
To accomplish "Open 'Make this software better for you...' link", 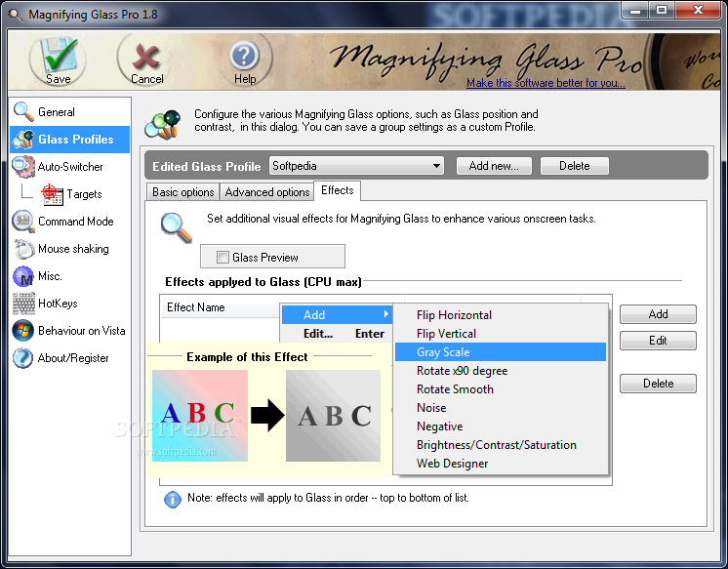I will click(546, 83).
